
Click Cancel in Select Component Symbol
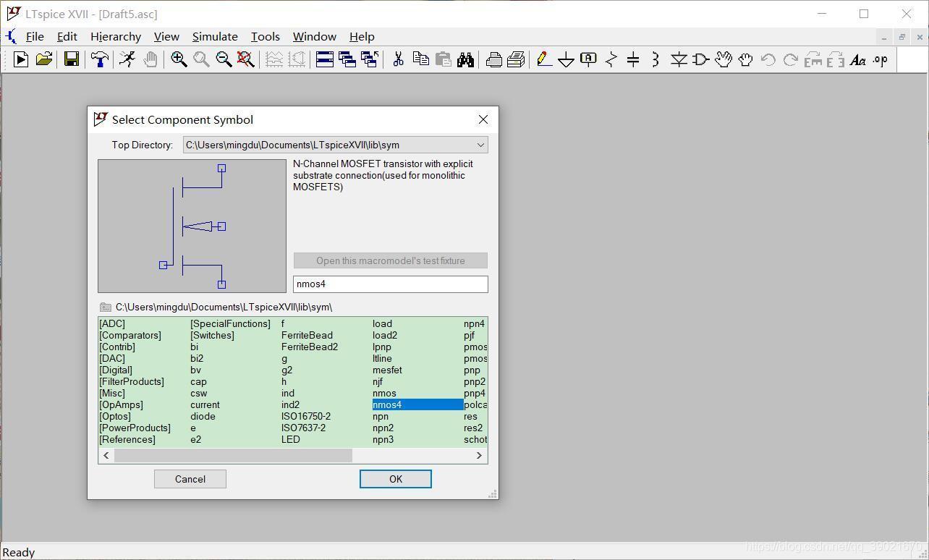point(190,479)
